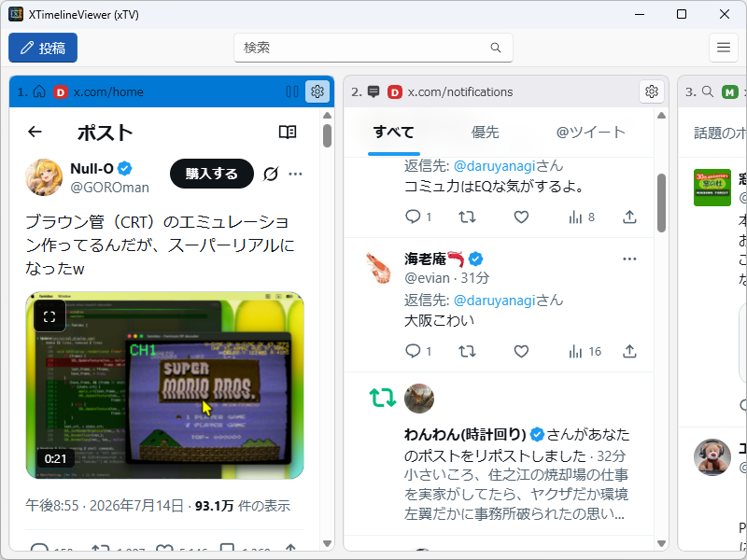This screenshot has width=747, height=560.
Task: Go back with the arrow beside ポスト
Action: tap(35, 132)
